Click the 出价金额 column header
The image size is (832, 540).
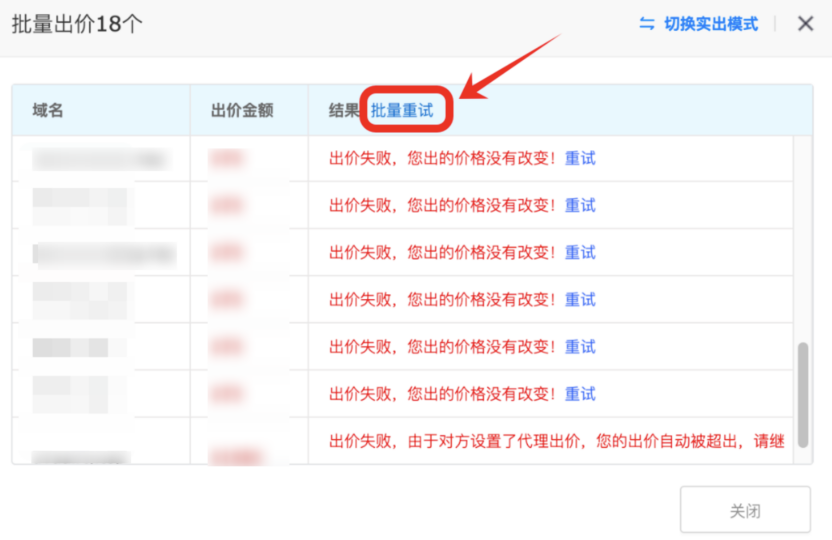click(242, 110)
